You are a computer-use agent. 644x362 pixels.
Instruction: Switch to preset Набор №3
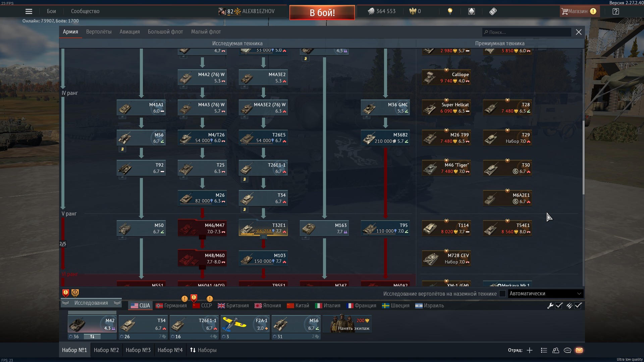pos(138,350)
